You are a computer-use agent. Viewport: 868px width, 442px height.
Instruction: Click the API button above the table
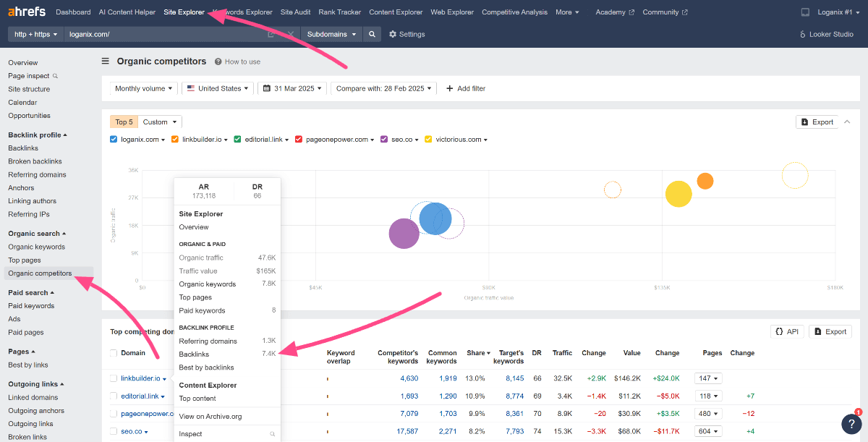point(786,331)
